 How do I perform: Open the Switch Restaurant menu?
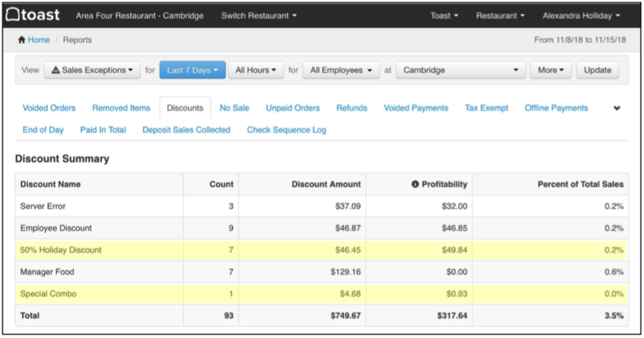258,16
